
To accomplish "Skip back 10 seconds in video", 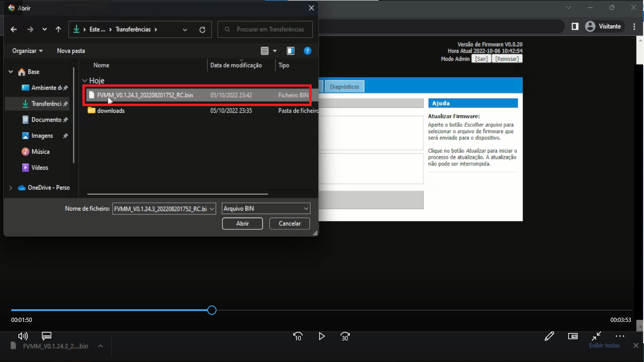I will click(298, 336).
